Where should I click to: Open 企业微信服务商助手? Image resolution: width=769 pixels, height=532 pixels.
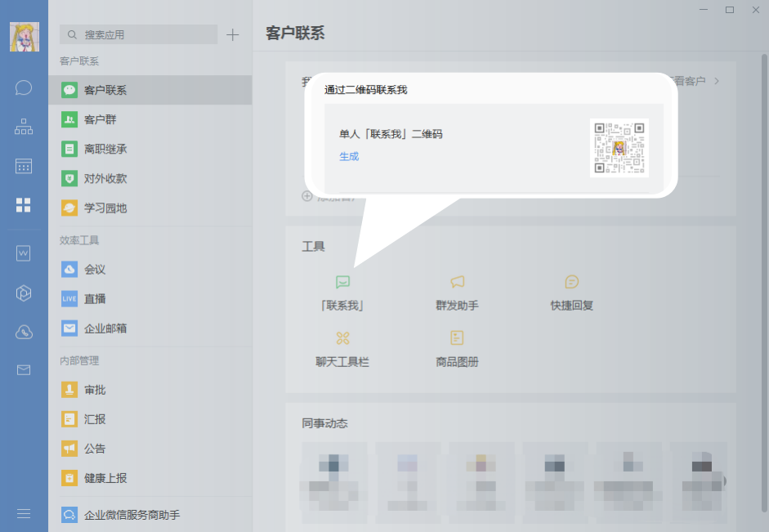(150, 514)
